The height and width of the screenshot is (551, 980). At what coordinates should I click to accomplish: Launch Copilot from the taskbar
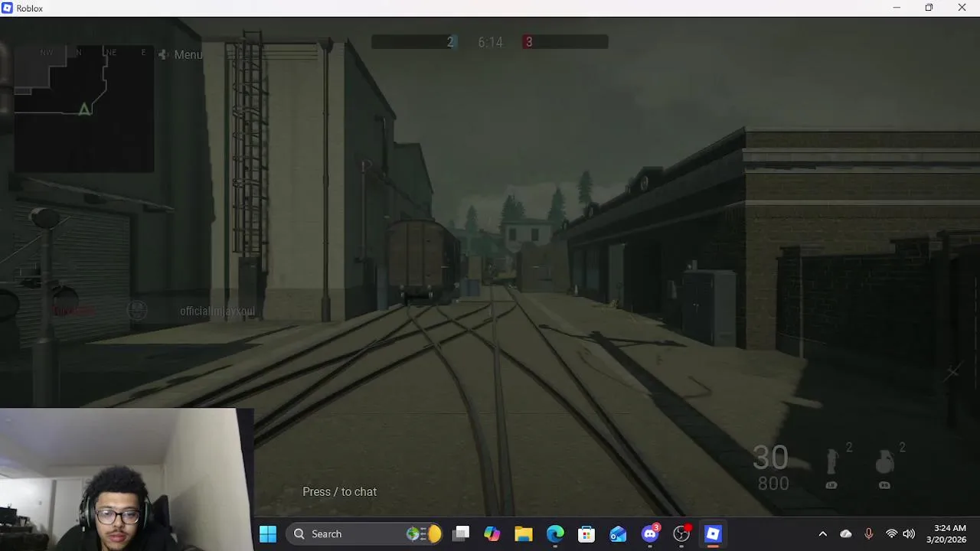tap(492, 533)
